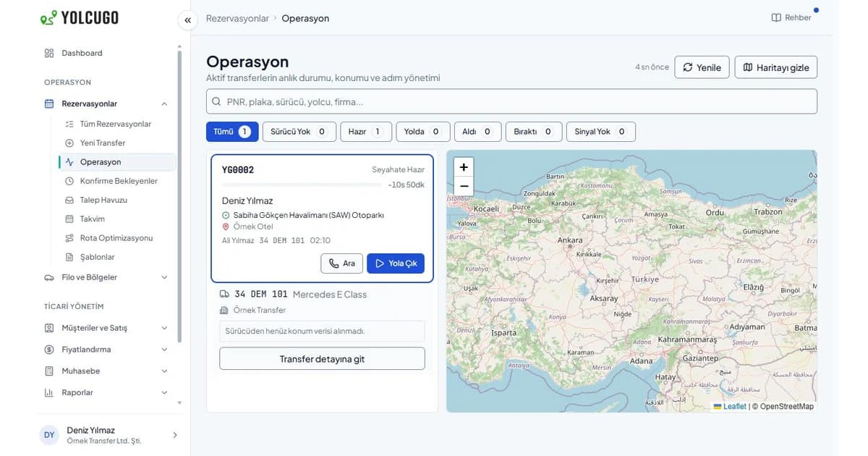Open Deniz Yılmaz user account menu

(x=109, y=435)
